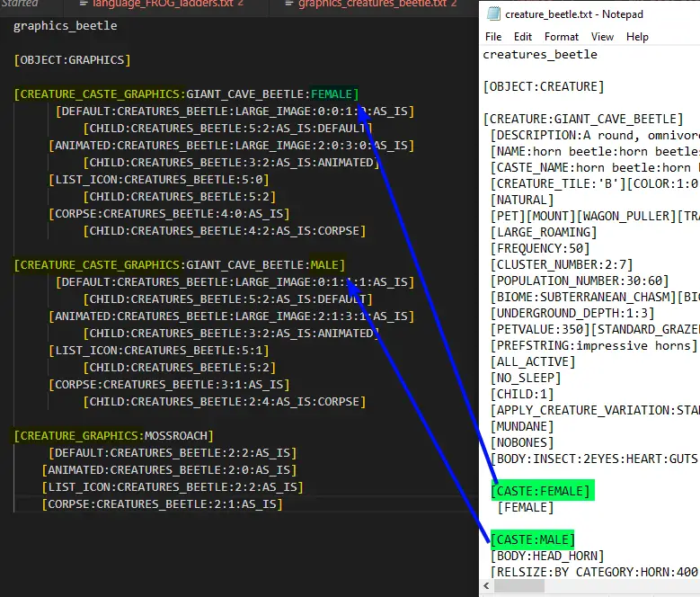The image size is (700, 597).
Task: Click the [LIST_ICON:CREATURES_BEETLE:5:1] line
Action: tap(159, 350)
